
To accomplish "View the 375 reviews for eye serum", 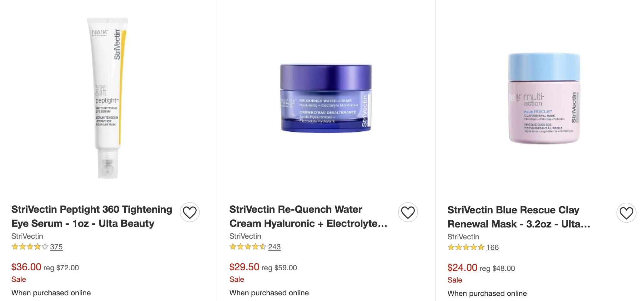I will click(x=56, y=247).
